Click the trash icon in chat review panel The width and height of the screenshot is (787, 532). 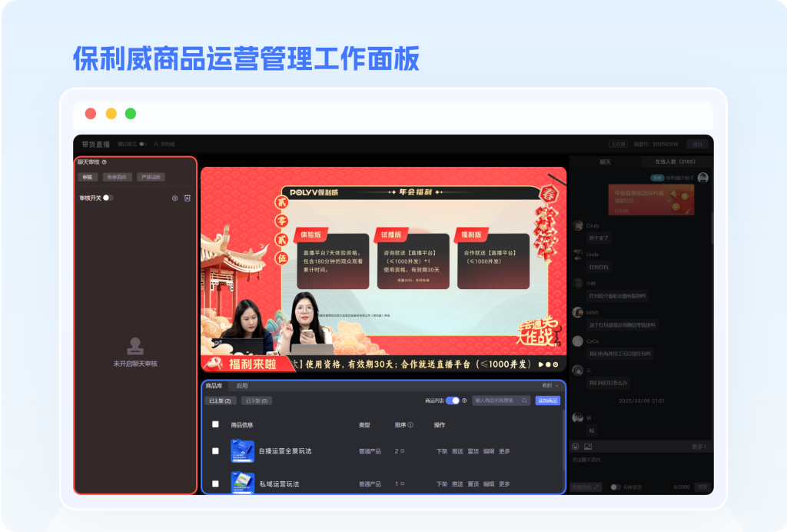pyautogui.click(x=188, y=198)
